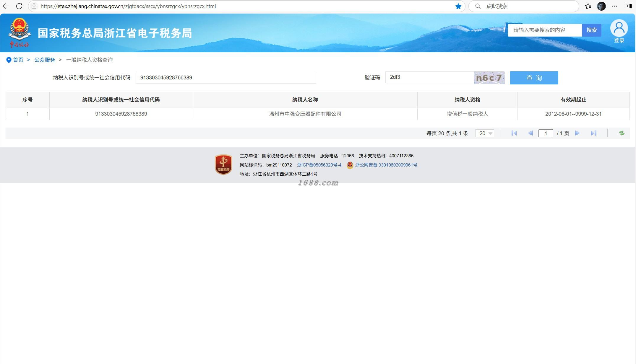Image resolution: width=636 pixels, height=364 pixels.
Task: Focus the taxpayer ID input field
Action: pyautogui.click(x=225, y=78)
